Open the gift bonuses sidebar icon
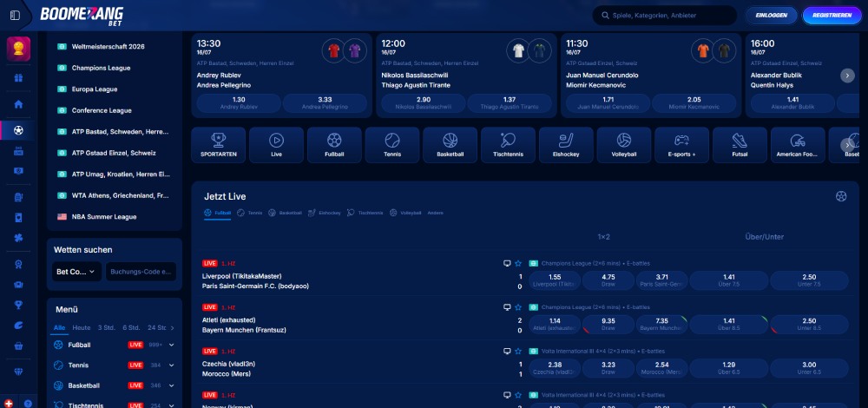 point(18,77)
